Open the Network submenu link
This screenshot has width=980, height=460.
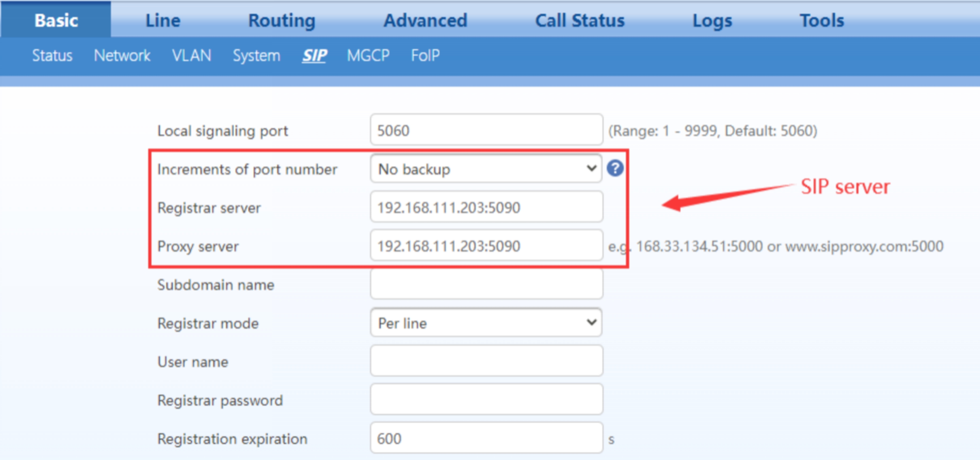point(122,55)
